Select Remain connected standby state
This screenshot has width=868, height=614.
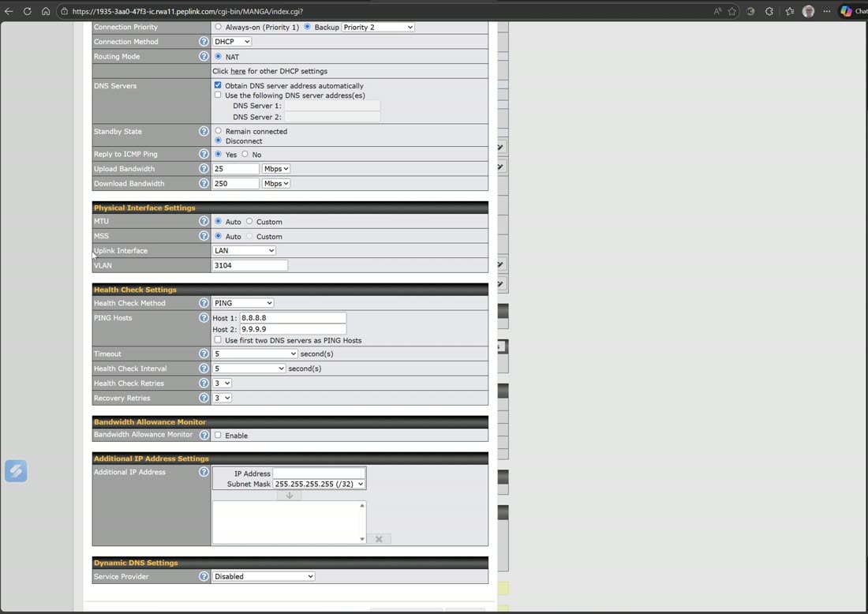[218, 131]
